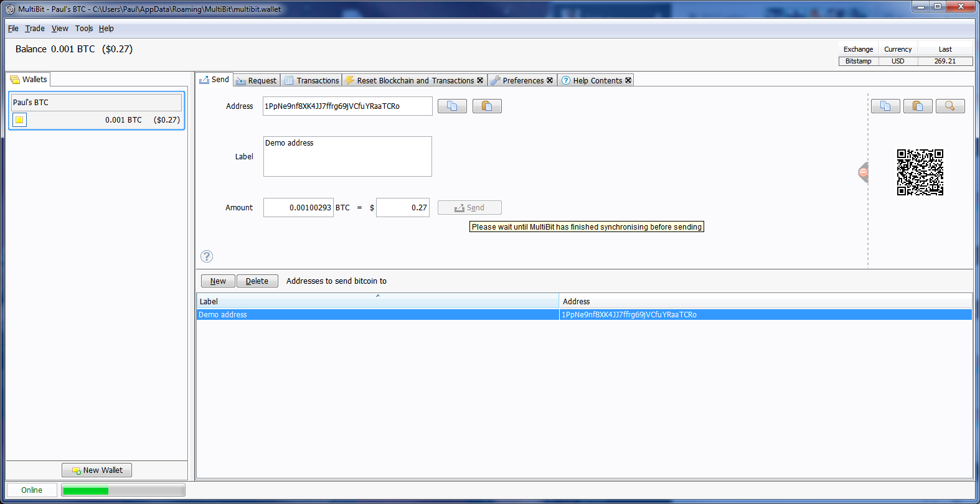This screenshot has height=504, width=980.
Task: Switch to the Send tab
Action: pos(214,80)
